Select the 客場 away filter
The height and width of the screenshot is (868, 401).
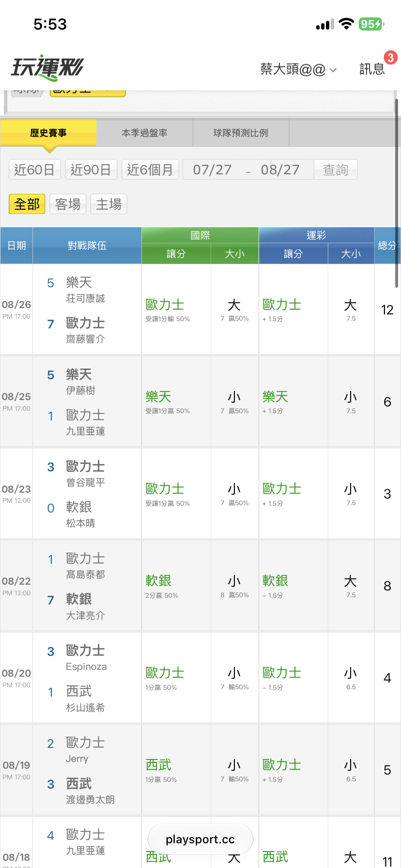coord(68,204)
